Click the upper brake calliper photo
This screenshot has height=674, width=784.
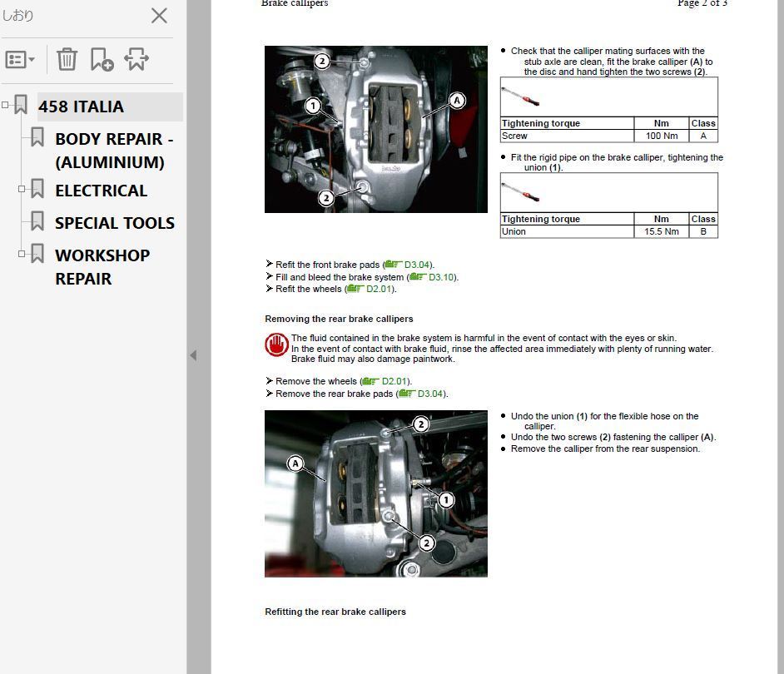(376, 130)
